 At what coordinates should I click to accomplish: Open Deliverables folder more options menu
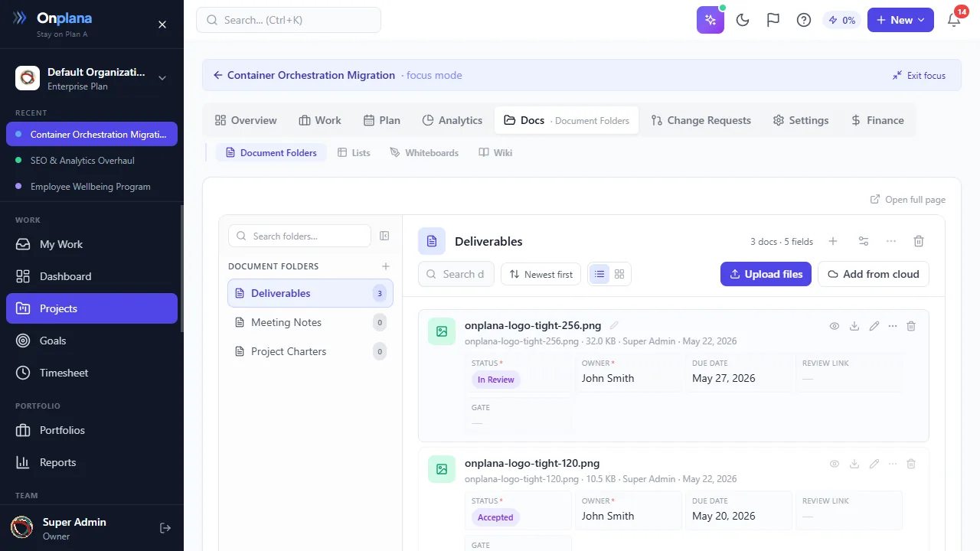[891, 241]
